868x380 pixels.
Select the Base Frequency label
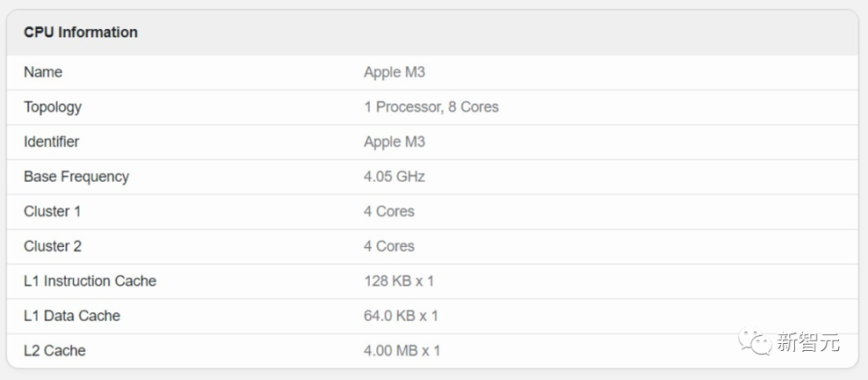pos(76,176)
